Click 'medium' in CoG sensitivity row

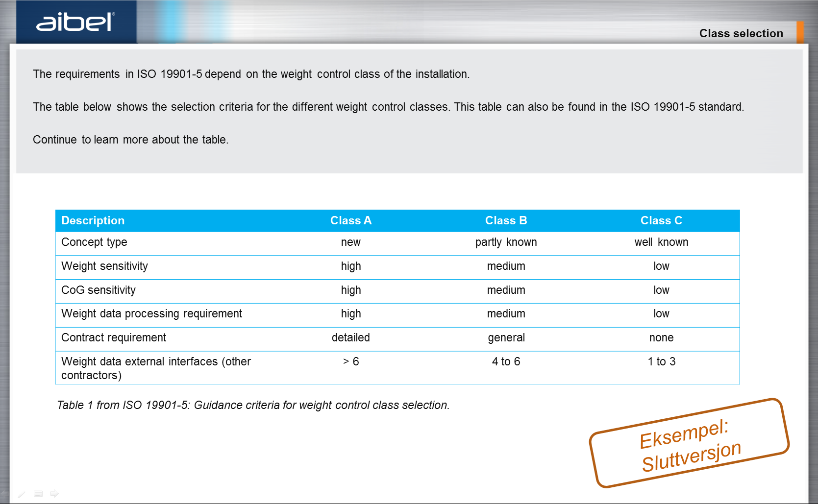tap(506, 290)
